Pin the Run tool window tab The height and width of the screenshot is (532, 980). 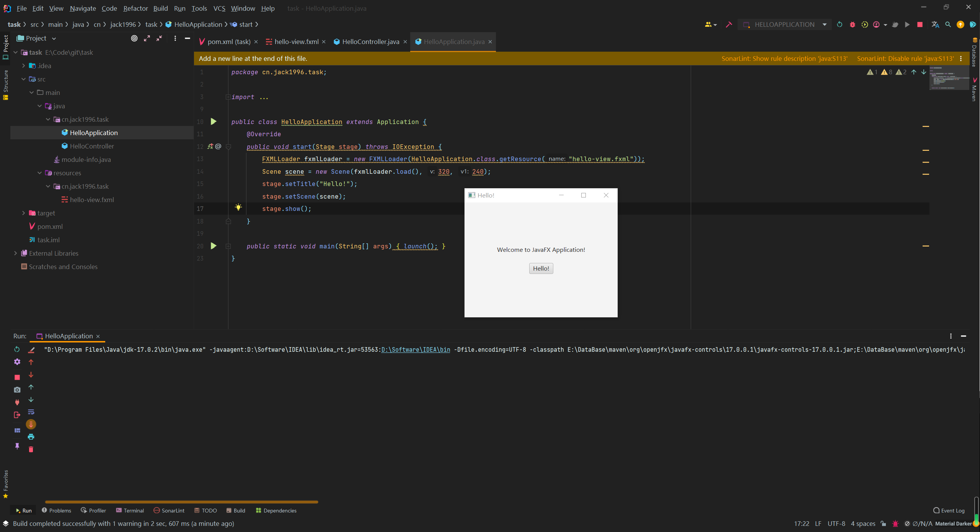(x=17, y=446)
